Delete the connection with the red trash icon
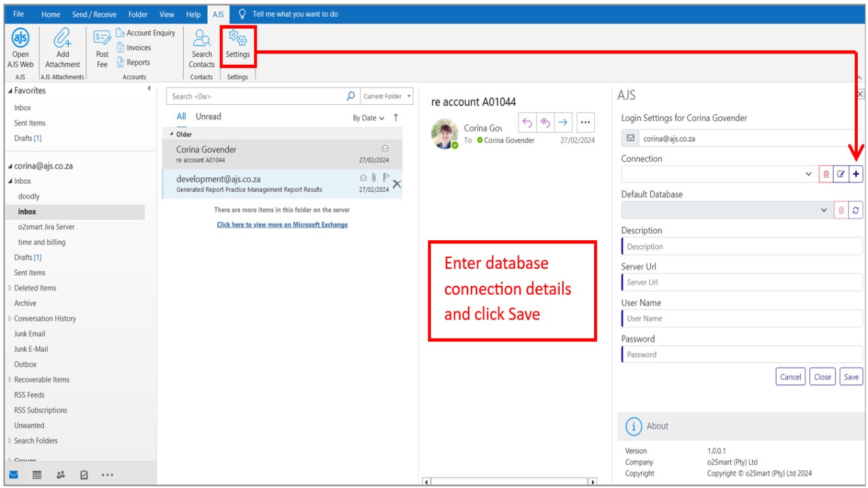This screenshot has height=488, width=868. coord(826,174)
